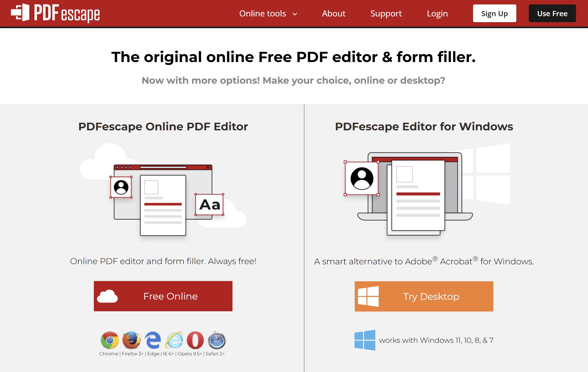
Task: Click the Edge browser icon
Action: click(153, 340)
